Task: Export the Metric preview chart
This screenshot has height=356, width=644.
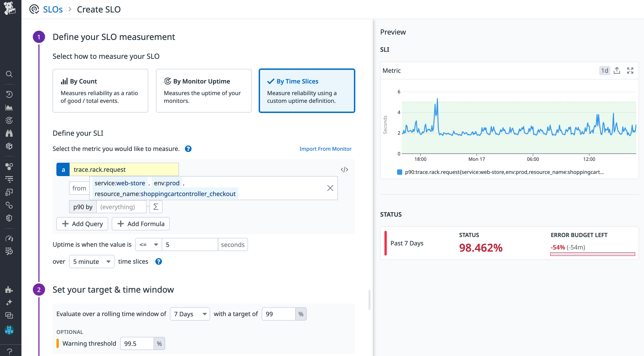Action: [617, 71]
